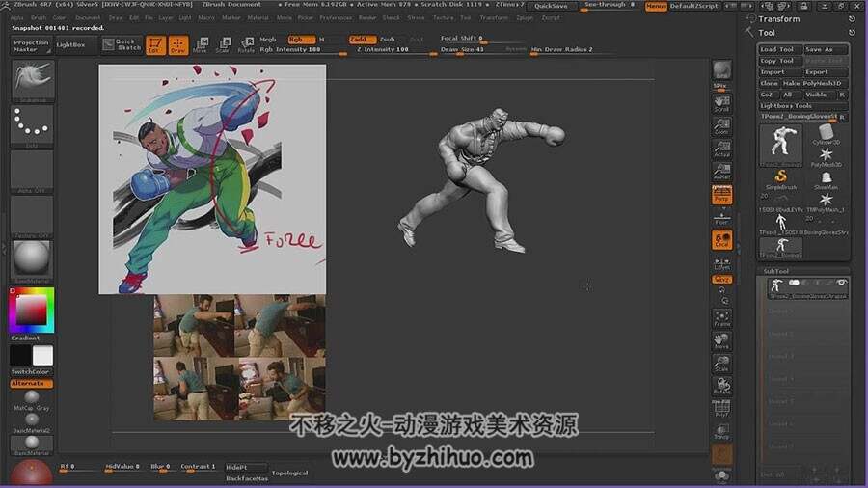Toggle Local symmetry button

pyautogui.click(x=721, y=239)
